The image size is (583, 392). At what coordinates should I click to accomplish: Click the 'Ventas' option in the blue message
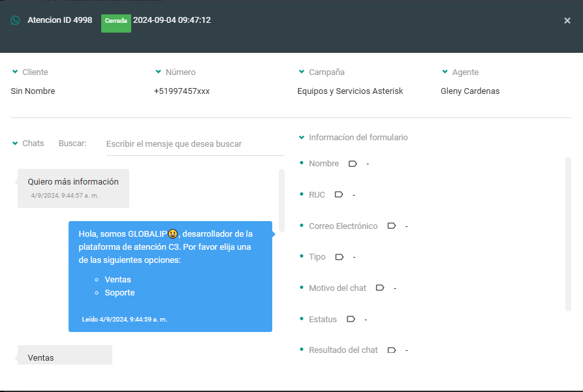pos(118,279)
